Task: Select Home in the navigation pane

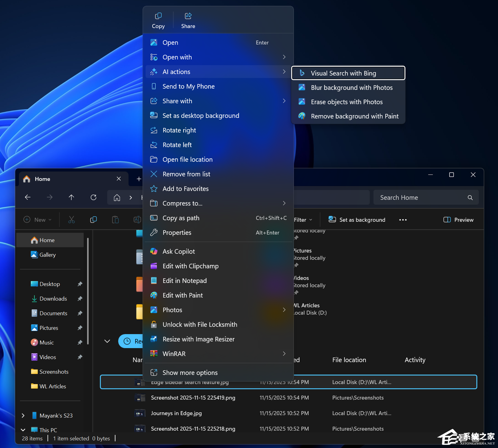Action: point(50,240)
